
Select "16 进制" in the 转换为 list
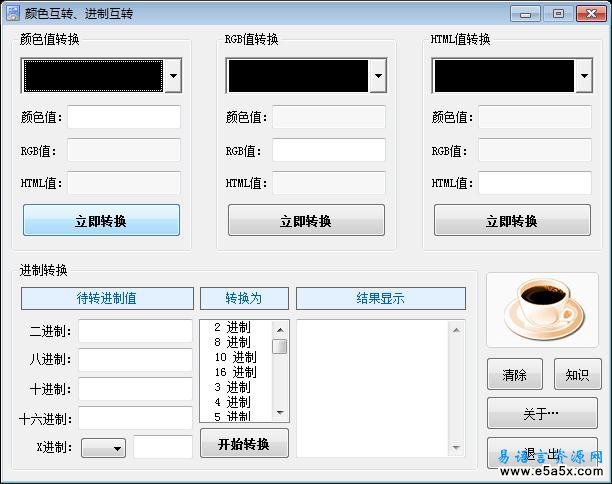235,372
